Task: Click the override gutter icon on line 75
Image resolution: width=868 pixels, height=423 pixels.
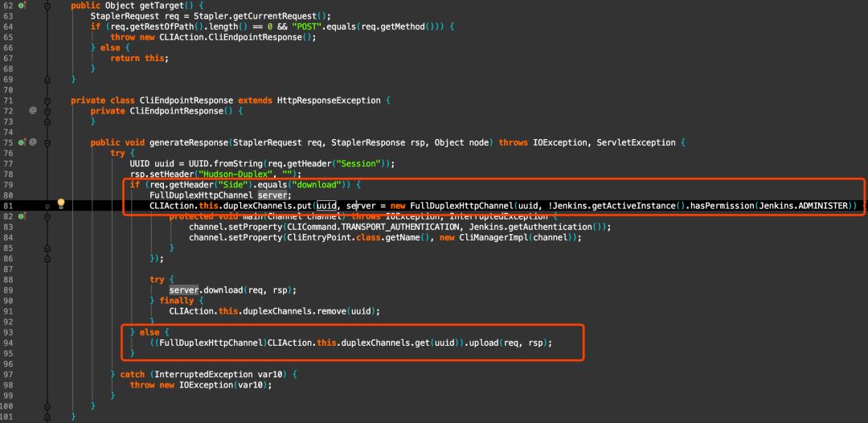Action: 23,142
